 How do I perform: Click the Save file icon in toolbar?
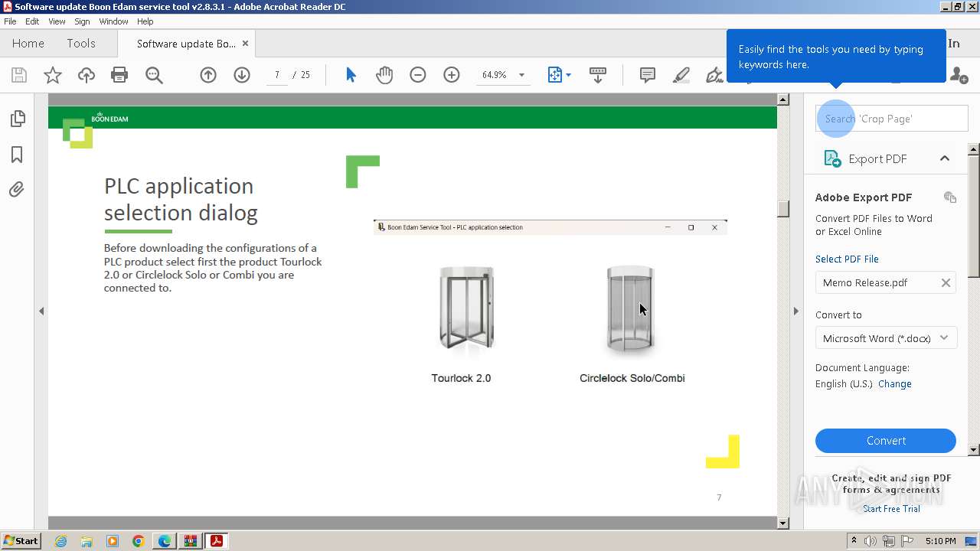tap(19, 75)
